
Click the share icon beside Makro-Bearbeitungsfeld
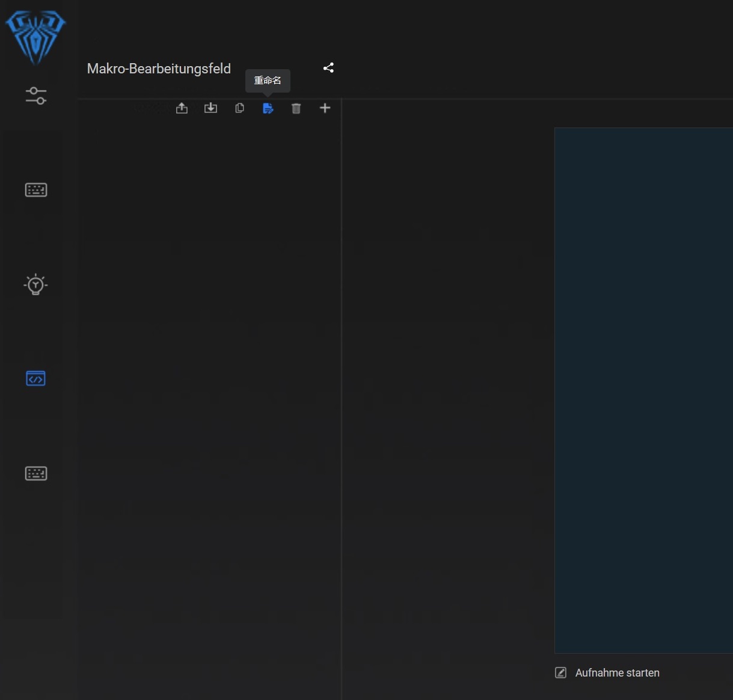coord(328,68)
